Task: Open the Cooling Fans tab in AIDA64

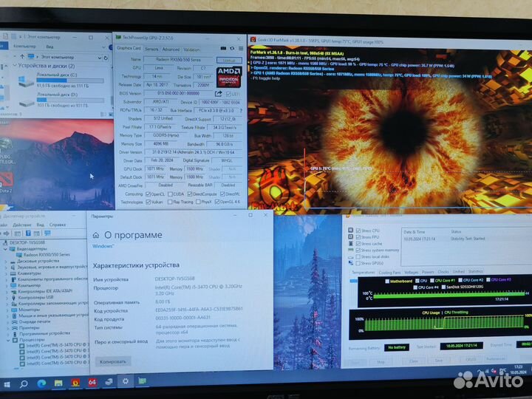Action: (x=389, y=272)
